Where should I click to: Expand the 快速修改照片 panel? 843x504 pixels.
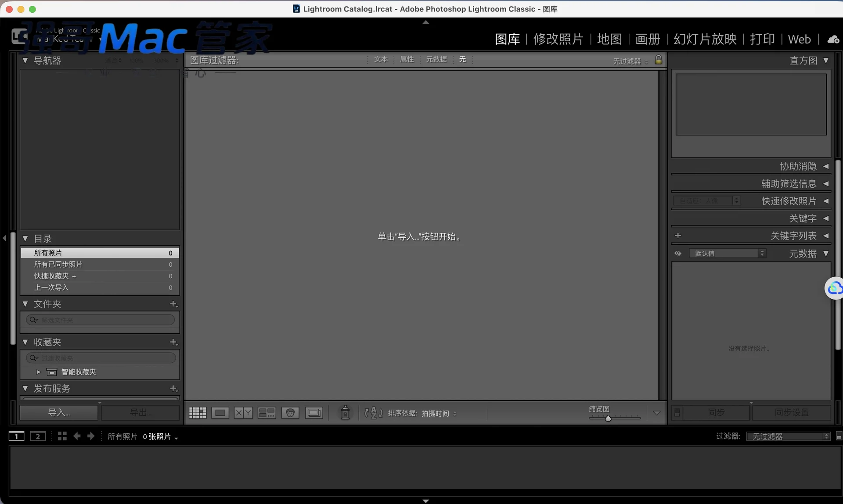click(x=826, y=201)
